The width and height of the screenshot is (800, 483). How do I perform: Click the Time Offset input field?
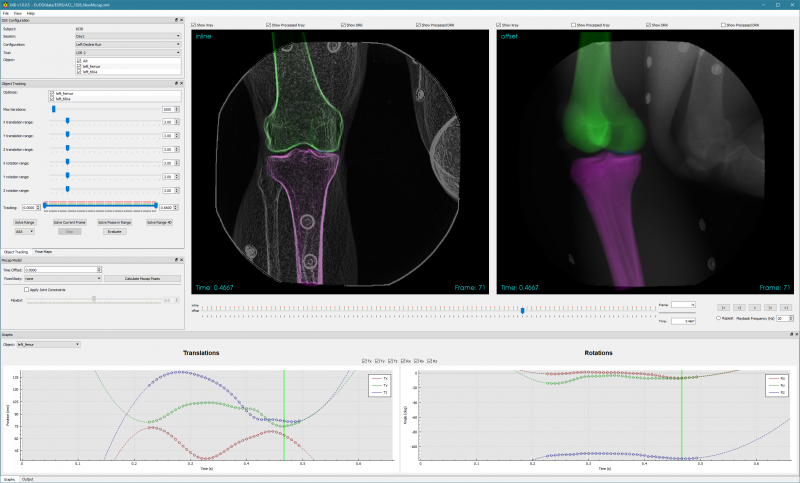[x=63, y=270]
